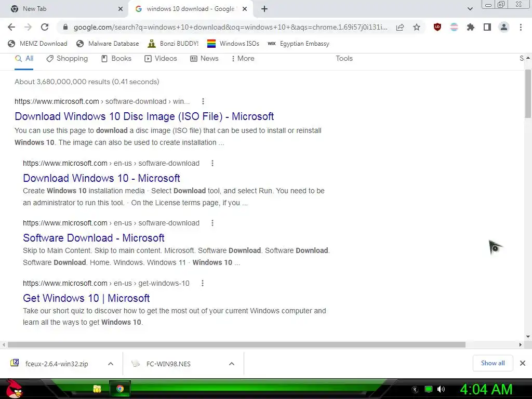The width and height of the screenshot is (532, 399).
Task: Open the green monitor tray icon
Action: point(429,389)
